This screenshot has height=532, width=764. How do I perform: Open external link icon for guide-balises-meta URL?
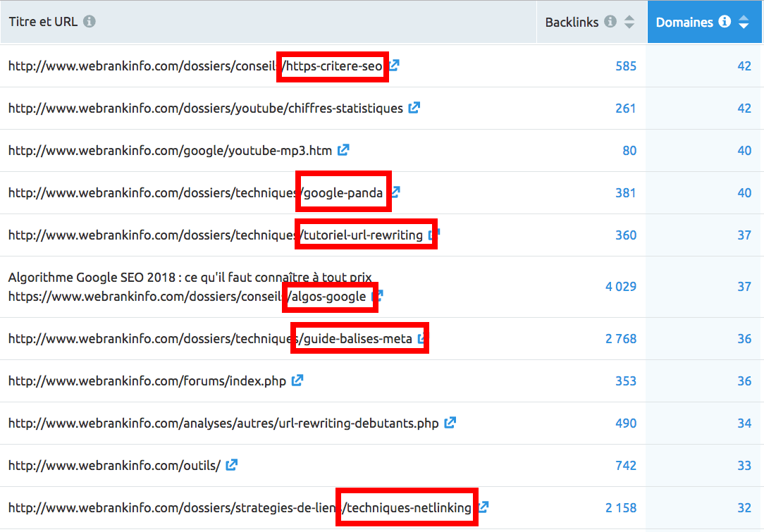click(x=423, y=338)
